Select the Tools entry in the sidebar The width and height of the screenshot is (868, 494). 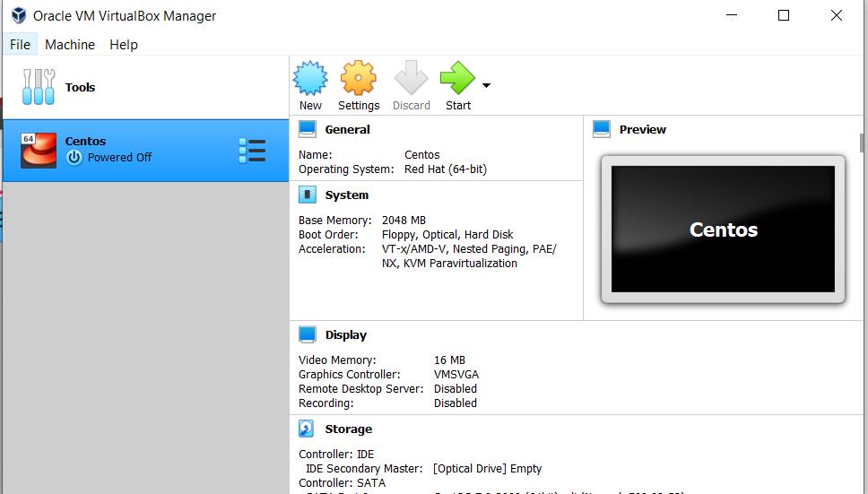pos(145,87)
